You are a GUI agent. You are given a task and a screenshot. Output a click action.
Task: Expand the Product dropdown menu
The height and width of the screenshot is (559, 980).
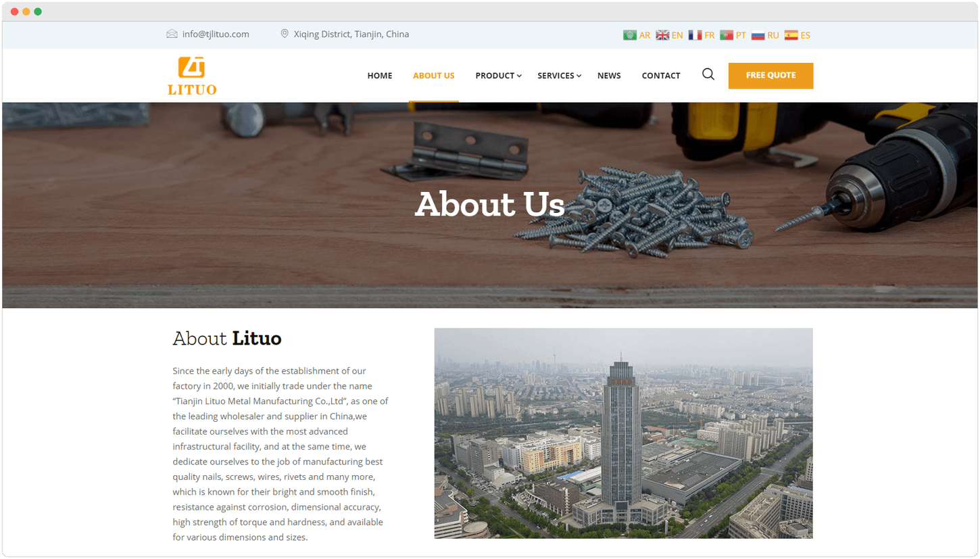pyautogui.click(x=498, y=76)
